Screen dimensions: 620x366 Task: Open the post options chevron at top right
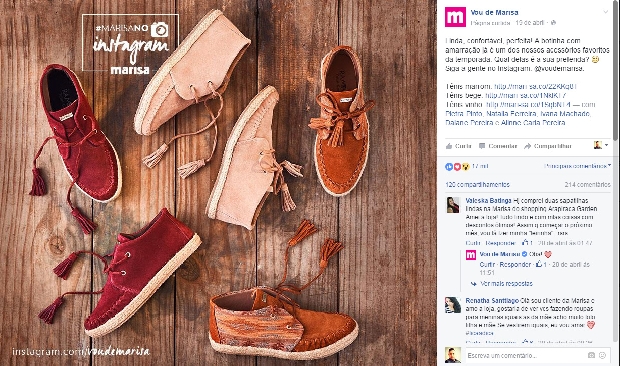click(x=605, y=12)
